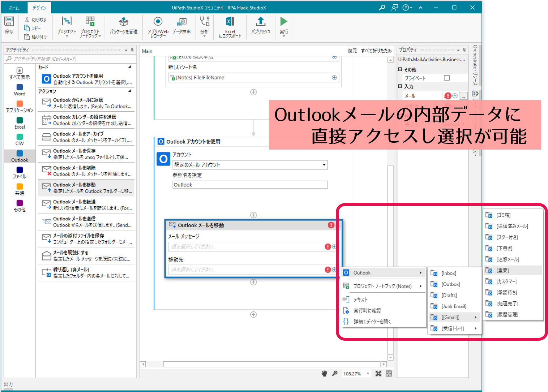548x392 pixels.
Task: Click the 参照名 Outlook text field
Action: (x=250, y=185)
